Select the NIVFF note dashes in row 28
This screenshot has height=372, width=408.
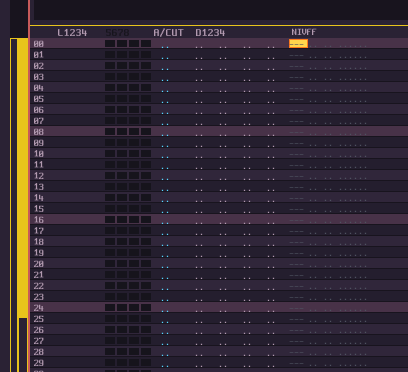297,352
